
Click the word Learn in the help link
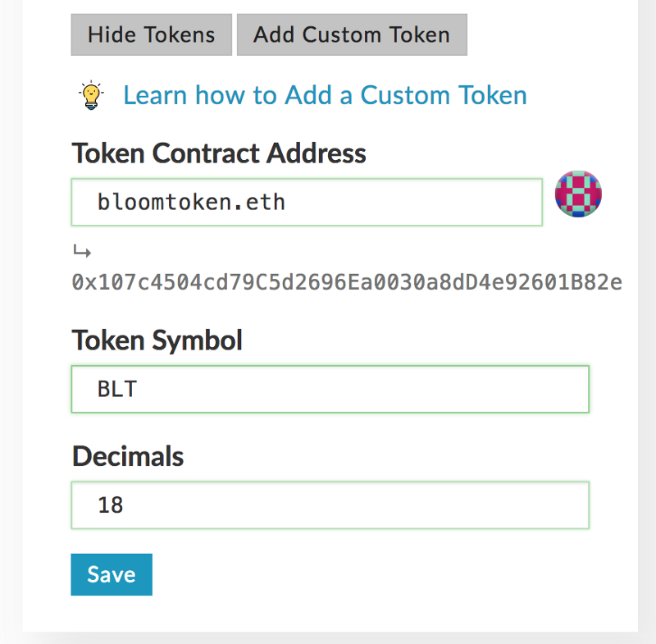154,95
